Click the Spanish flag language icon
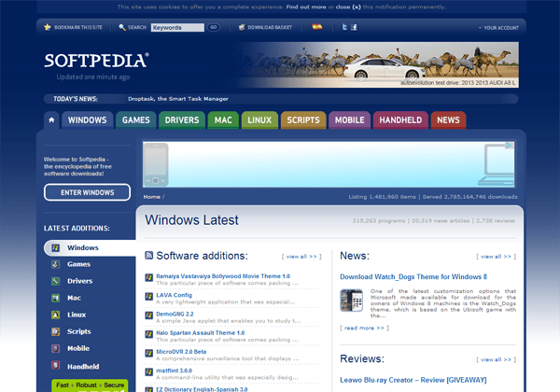 pyautogui.click(x=317, y=27)
